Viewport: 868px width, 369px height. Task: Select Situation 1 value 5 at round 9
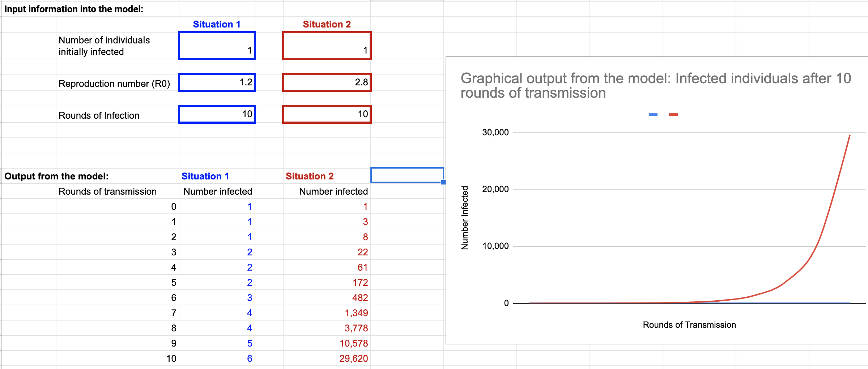click(217, 343)
